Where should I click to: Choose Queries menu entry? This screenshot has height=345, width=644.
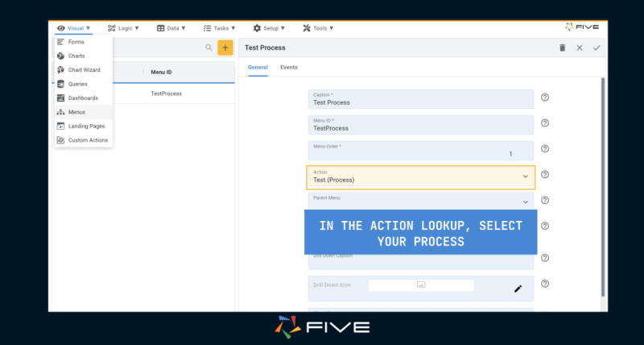click(84, 84)
